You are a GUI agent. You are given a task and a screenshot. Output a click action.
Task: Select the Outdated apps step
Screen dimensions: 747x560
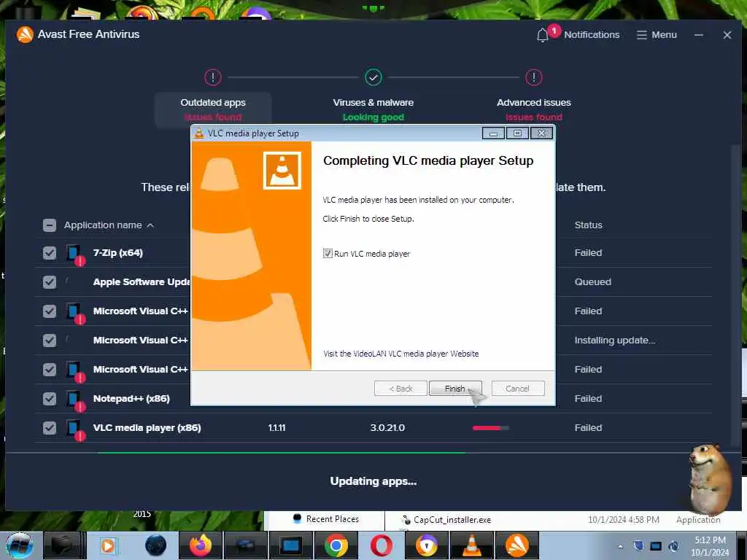[213, 110]
